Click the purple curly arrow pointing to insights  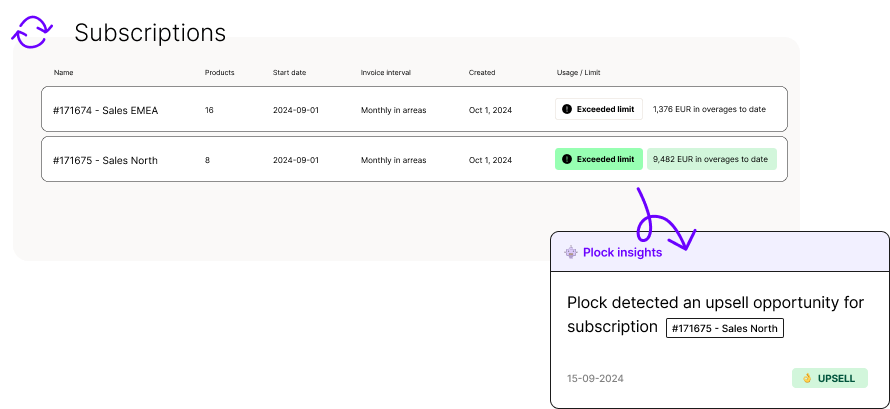tap(665, 220)
